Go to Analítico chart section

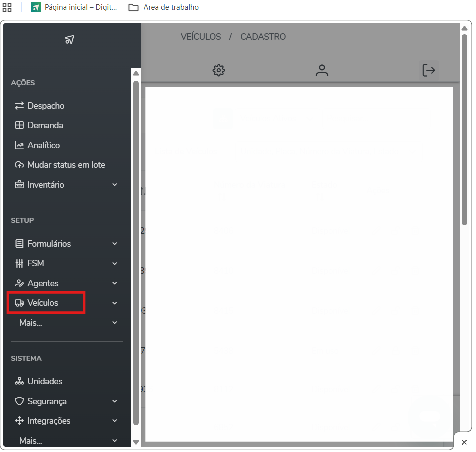click(43, 145)
